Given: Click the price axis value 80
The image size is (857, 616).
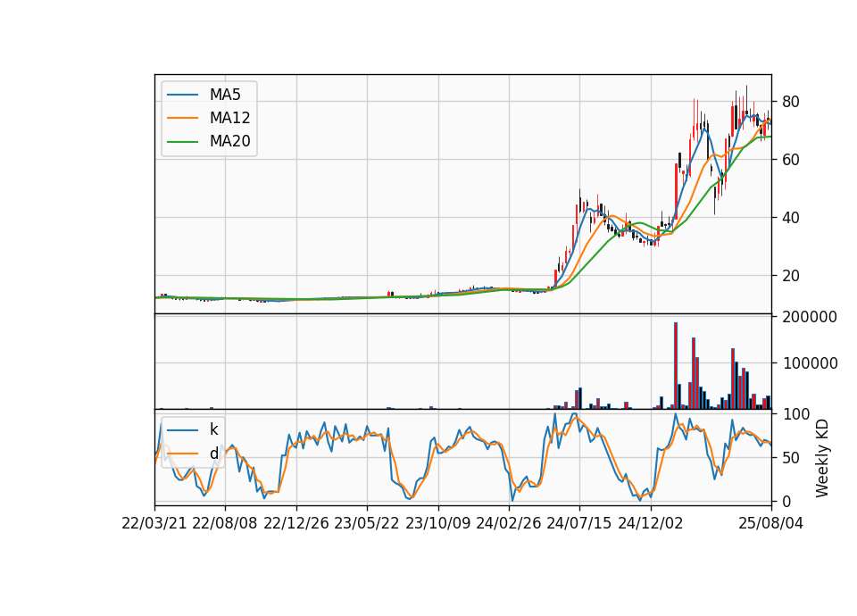Looking at the screenshot, I should [790, 102].
